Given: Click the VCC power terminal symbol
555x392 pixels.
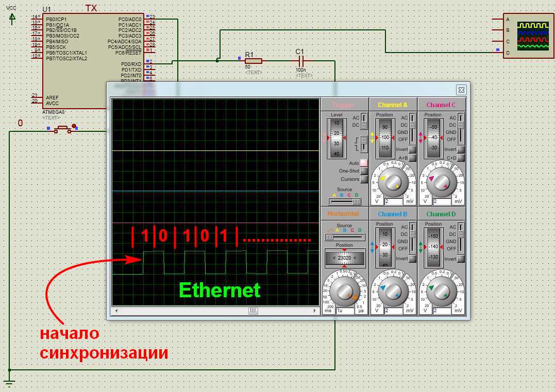Looking at the screenshot, I should pos(12,19).
